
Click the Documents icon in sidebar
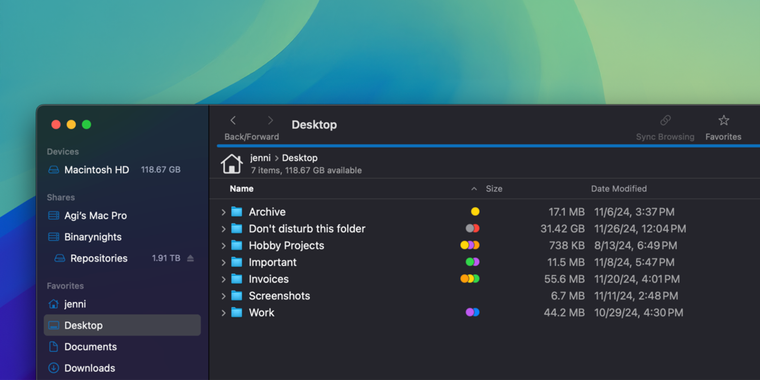click(53, 347)
